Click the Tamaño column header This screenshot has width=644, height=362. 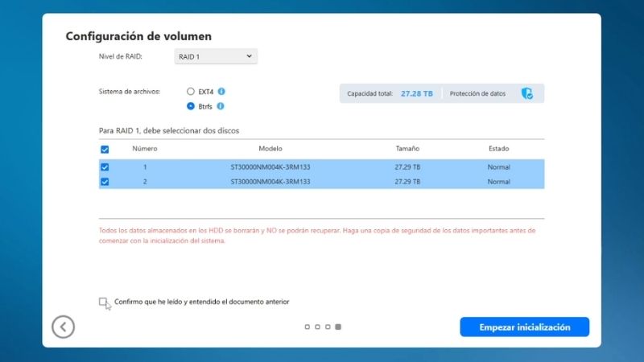coord(407,149)
